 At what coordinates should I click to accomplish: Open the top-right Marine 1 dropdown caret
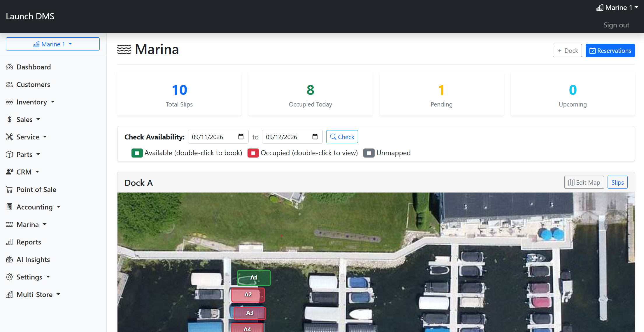point(636,7)
